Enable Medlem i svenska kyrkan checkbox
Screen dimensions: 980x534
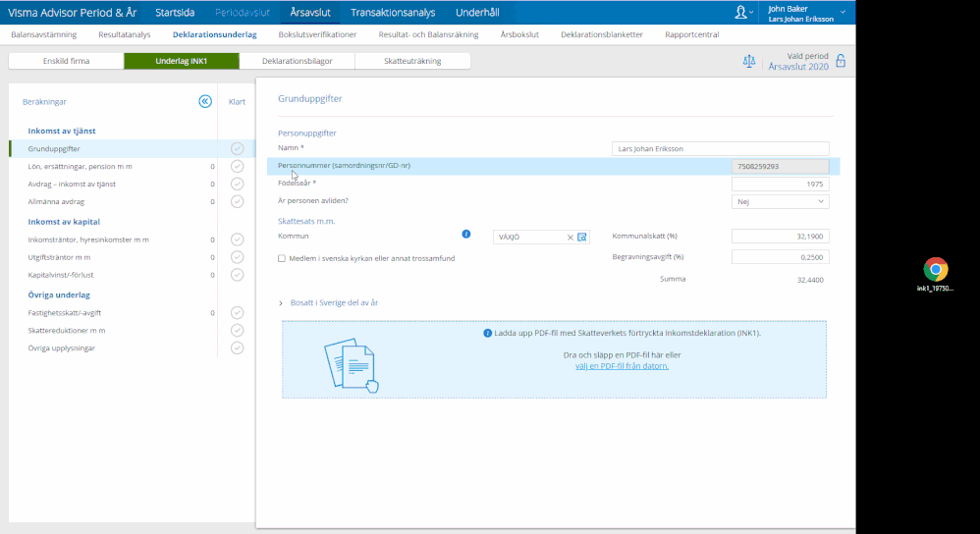tap(282, 258)
